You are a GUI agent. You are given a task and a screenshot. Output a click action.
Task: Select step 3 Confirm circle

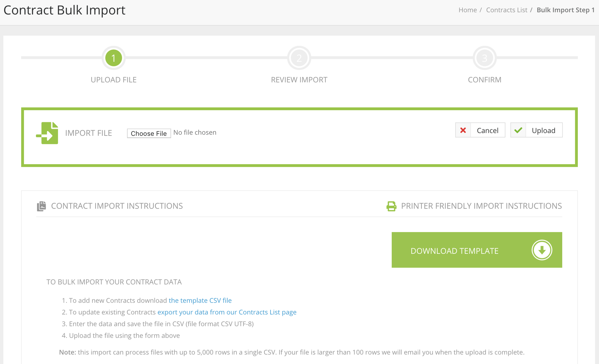point(484,58)
